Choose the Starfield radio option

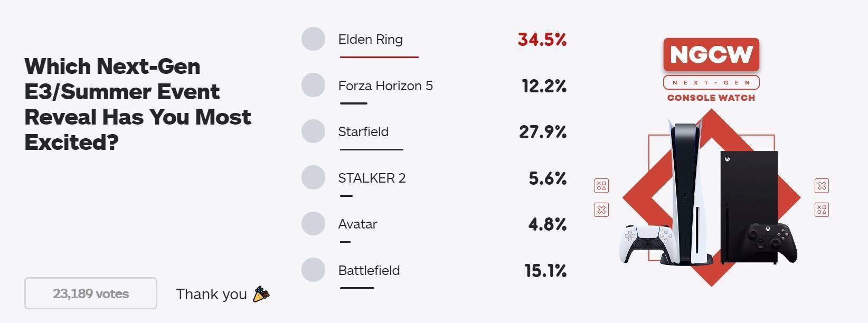coord(313,131)
